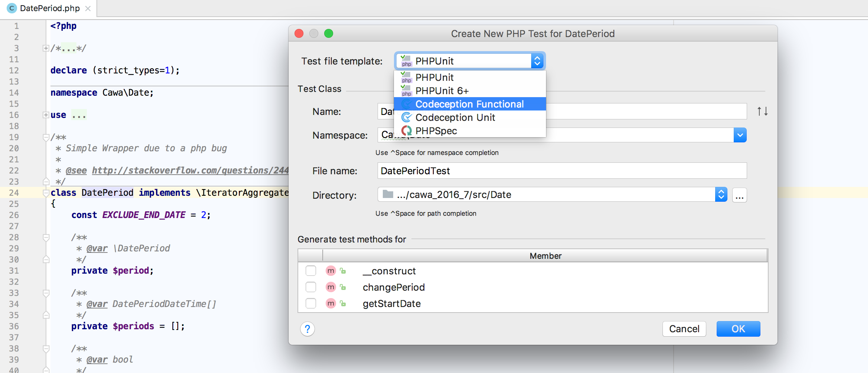Click the help question mark icon
This screenshot has height=373, width=868.
click(307, 329)
